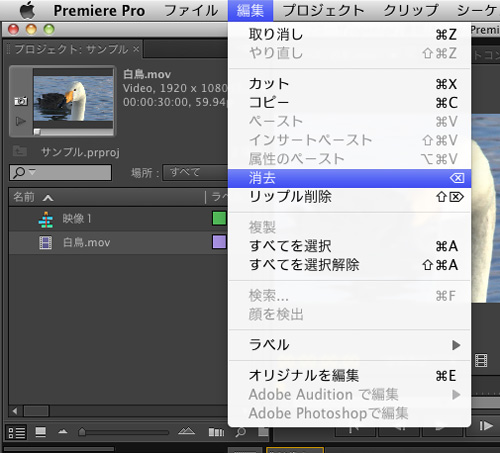Click the サンプル.prproj project name text
Viewport: 500px width, 453px height.
[x=80, y=152]
